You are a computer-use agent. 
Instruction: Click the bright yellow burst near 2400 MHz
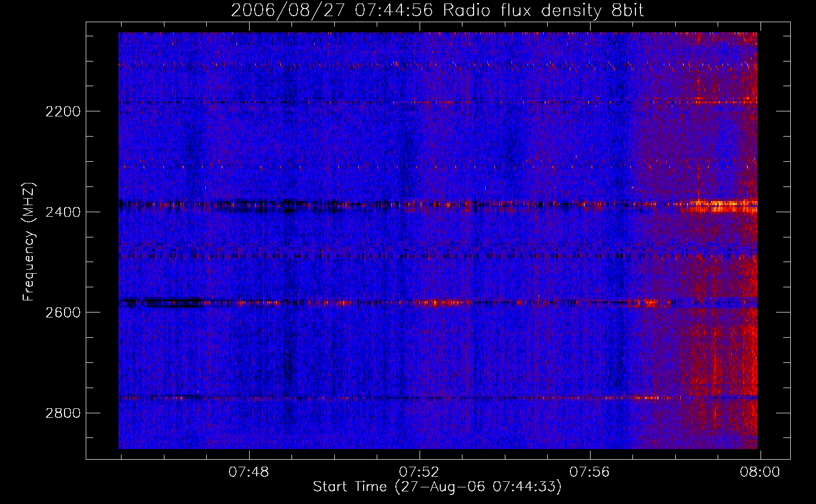[719, 206]
